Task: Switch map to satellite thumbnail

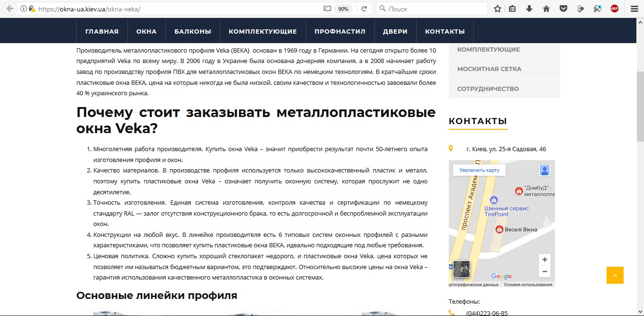Action: click(x=461, y=269)
